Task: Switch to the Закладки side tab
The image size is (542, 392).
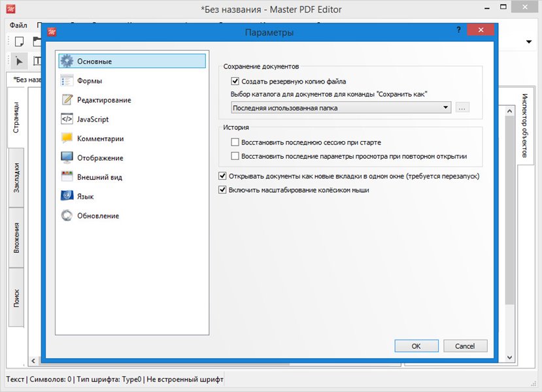Action: tap(16, 177)
